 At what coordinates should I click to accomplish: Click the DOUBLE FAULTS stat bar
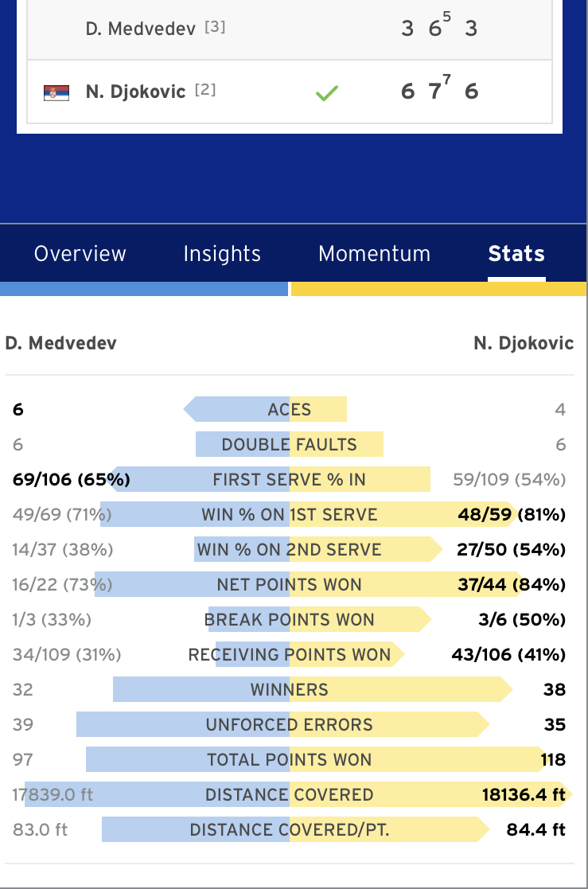pyautogui.click(x=289, y=444)
